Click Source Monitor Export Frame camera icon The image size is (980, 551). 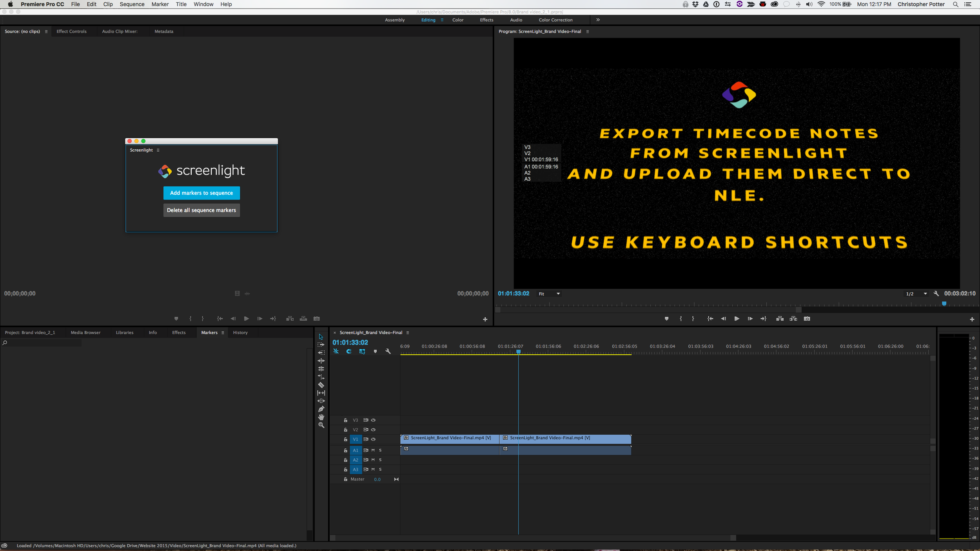316,319
